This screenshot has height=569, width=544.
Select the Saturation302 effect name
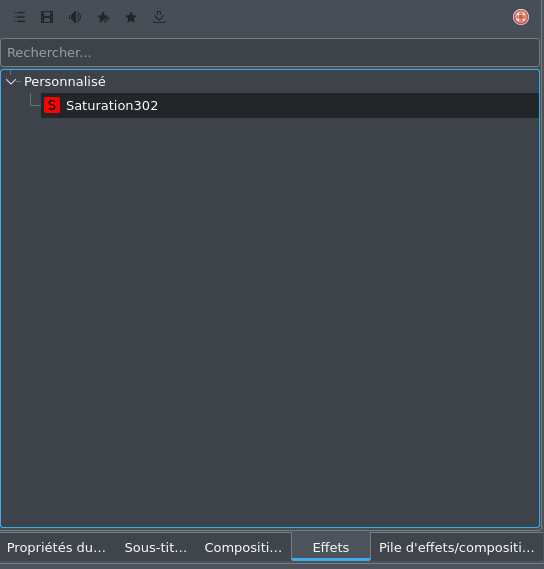[112, 106]
